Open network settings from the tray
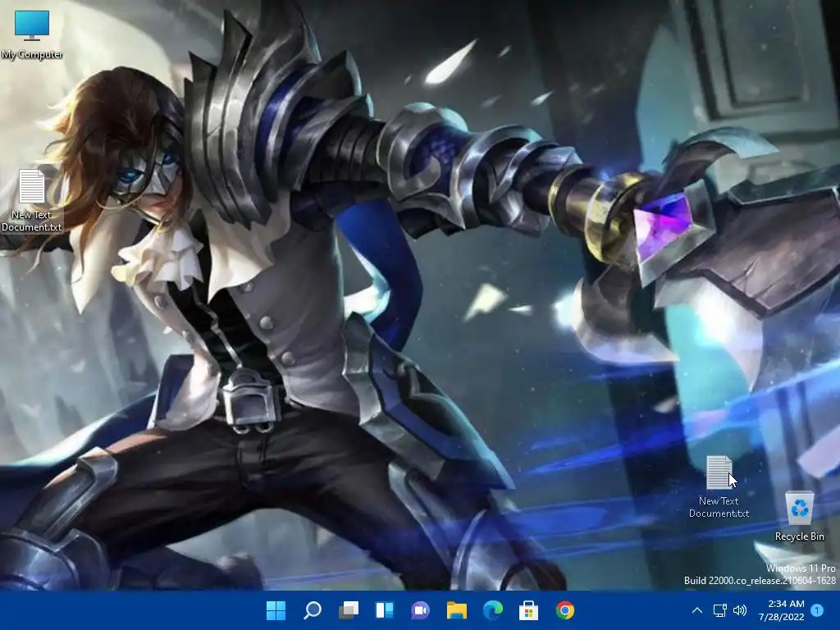840x630 pixels. coord(719,610)
